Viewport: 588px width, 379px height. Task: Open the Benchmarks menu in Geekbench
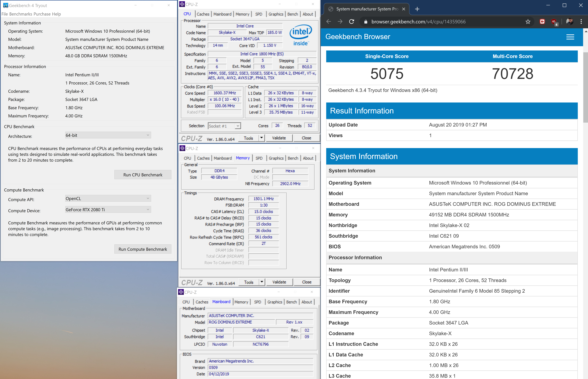coord(21,14)
